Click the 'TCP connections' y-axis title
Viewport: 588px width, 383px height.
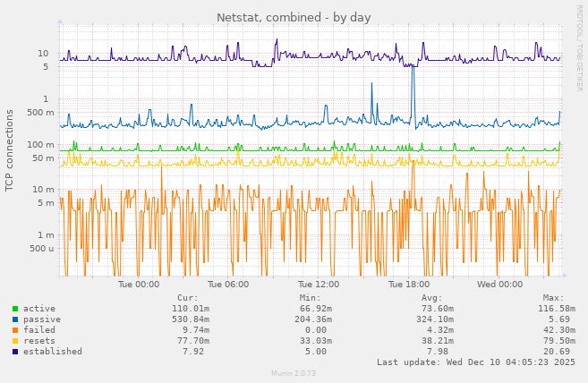9,150
